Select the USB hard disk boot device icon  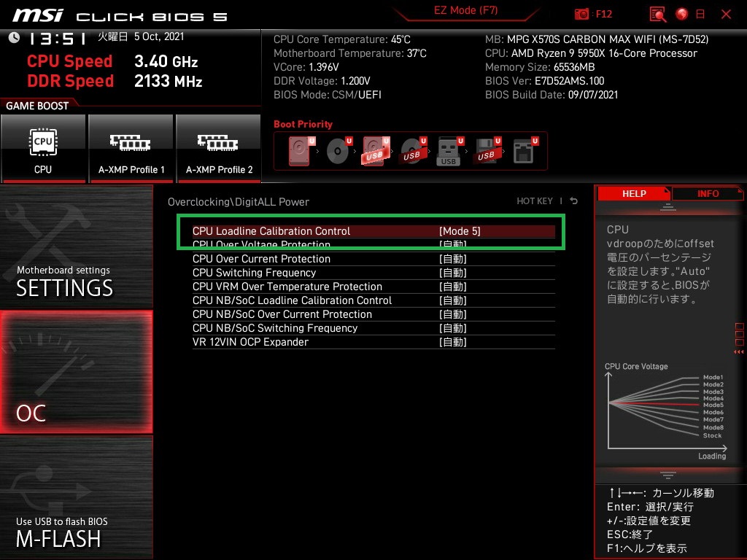pos(376,151)
